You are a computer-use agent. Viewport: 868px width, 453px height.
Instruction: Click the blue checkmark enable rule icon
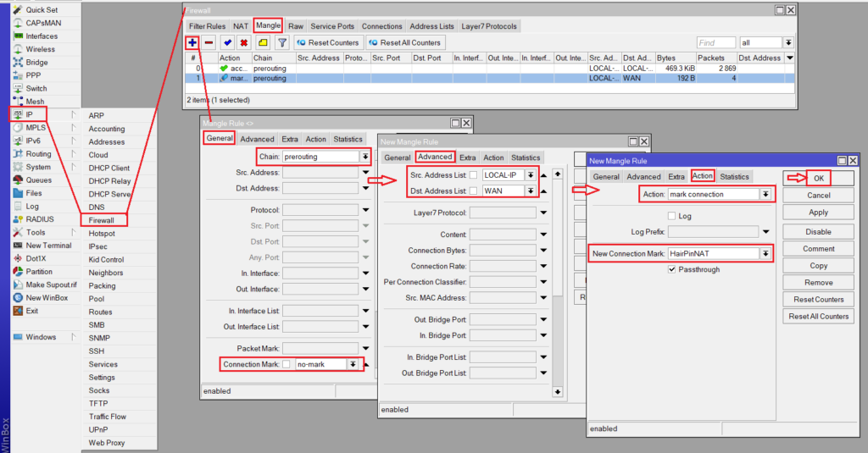(x=227, y=42)
